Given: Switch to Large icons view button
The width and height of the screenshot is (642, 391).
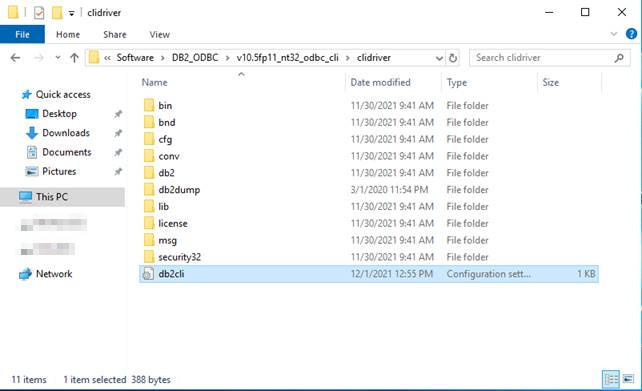Looking at the screenshot, I should [x=628, y=379].
